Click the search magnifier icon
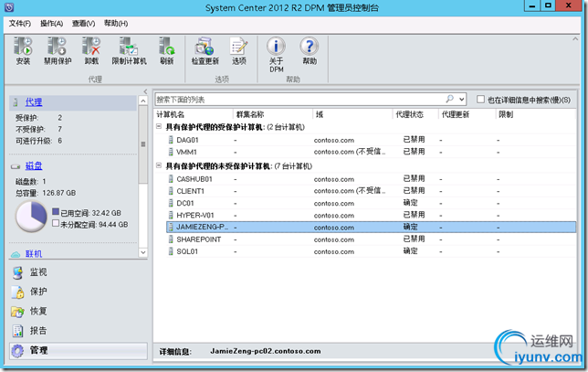 (x=449, y=99)
